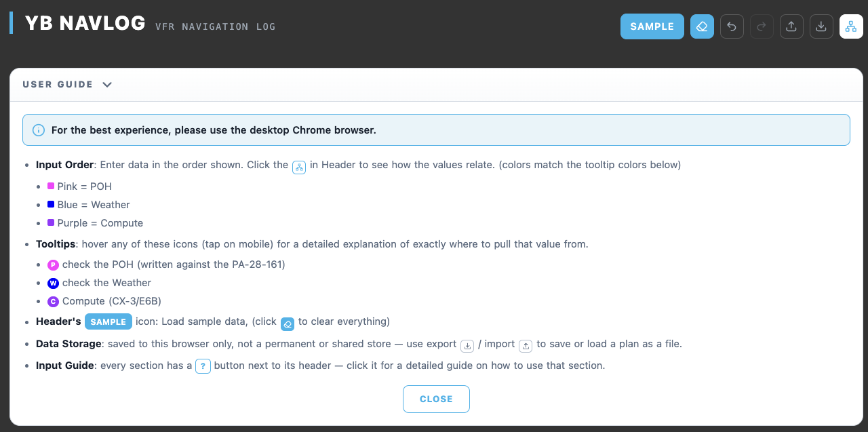Image resolution: width=868 pixels, height=432 pixels.
Task: Click the redo arrow icon in header
Action: pyautogui.click(x=762, y=26)
